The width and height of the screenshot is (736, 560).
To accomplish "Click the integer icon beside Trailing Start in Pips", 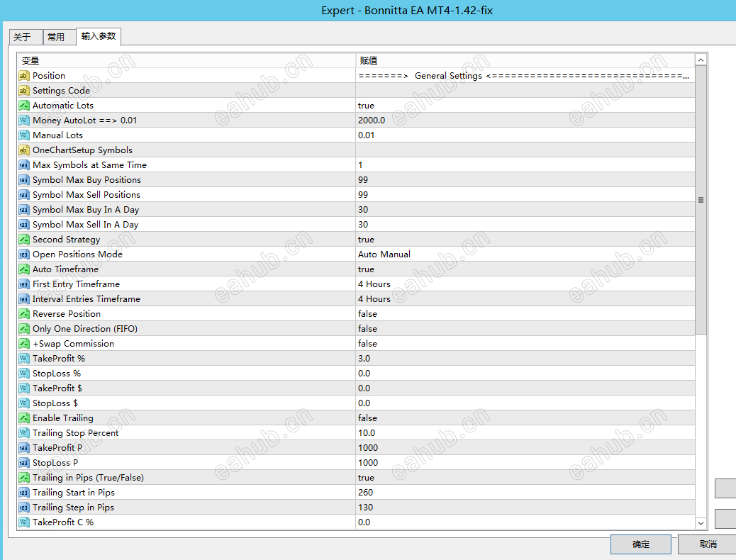I will coord(23,493).
